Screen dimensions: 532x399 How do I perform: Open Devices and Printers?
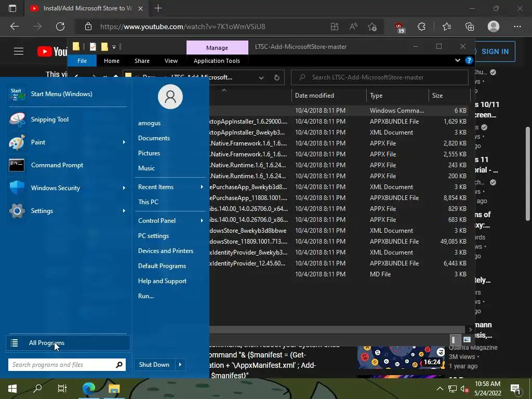click(166, 251)
